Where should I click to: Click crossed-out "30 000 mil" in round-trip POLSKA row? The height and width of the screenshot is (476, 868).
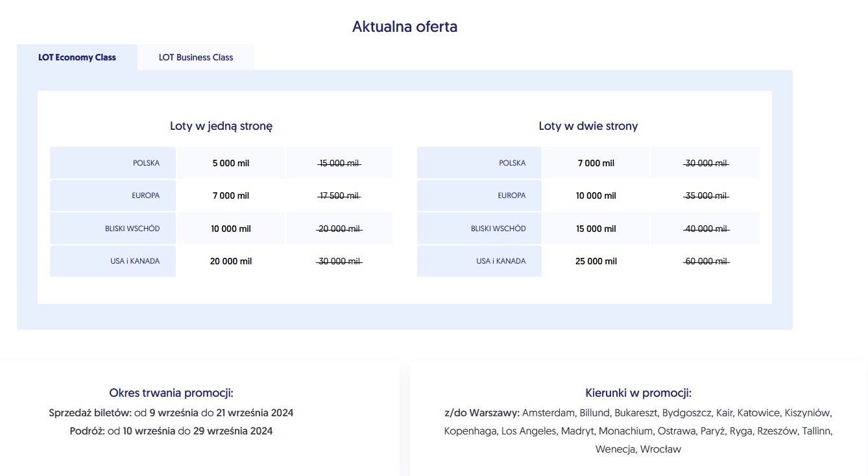pos(706,163)
